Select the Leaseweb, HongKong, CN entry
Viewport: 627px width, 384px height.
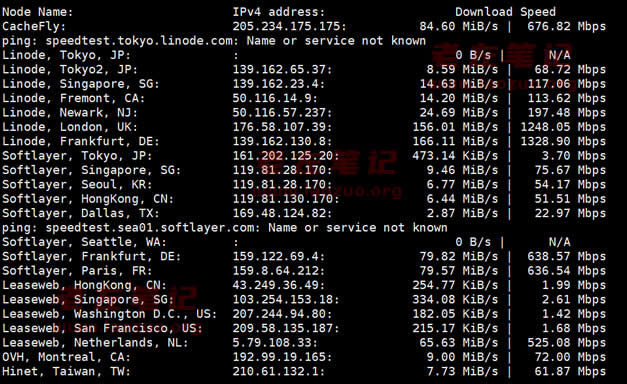84,286
